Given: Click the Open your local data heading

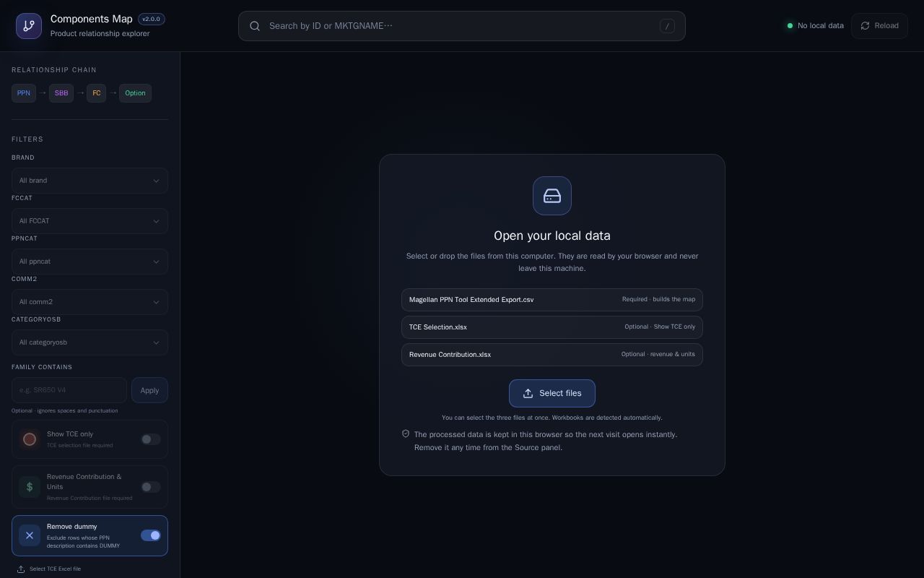Looking at the screenshot, I should (552, 236).
